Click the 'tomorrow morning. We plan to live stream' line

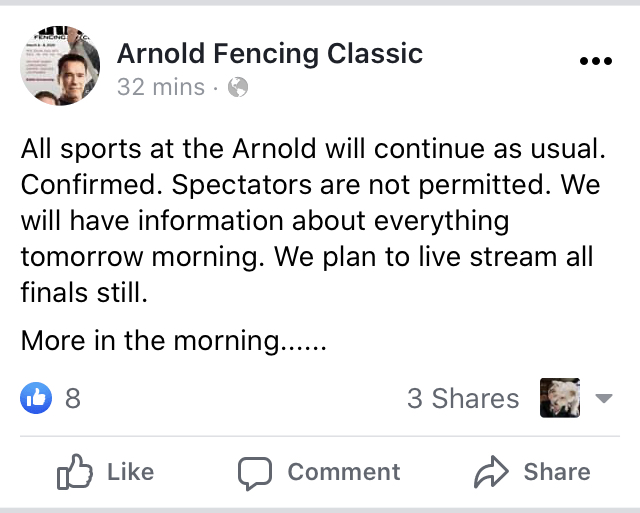pos(307,254)
